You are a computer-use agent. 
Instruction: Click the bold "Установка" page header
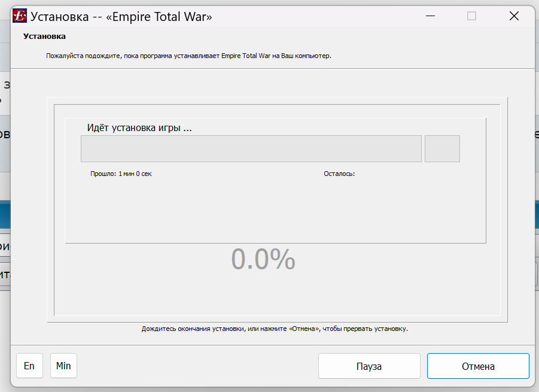[44, 37]
